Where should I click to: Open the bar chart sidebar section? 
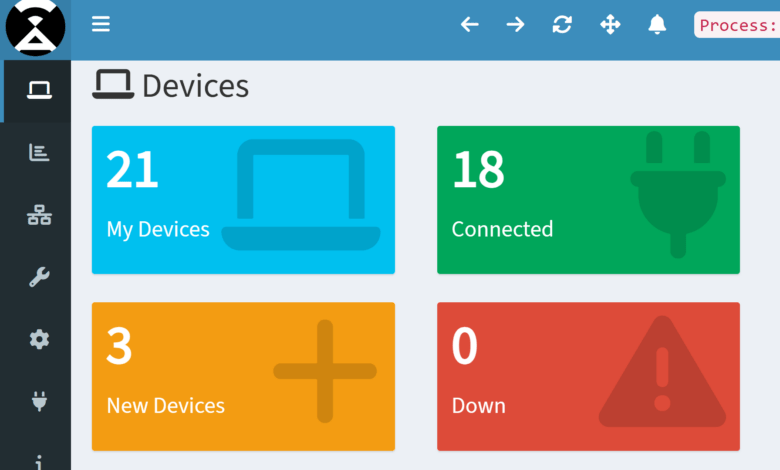click(39, 153)
